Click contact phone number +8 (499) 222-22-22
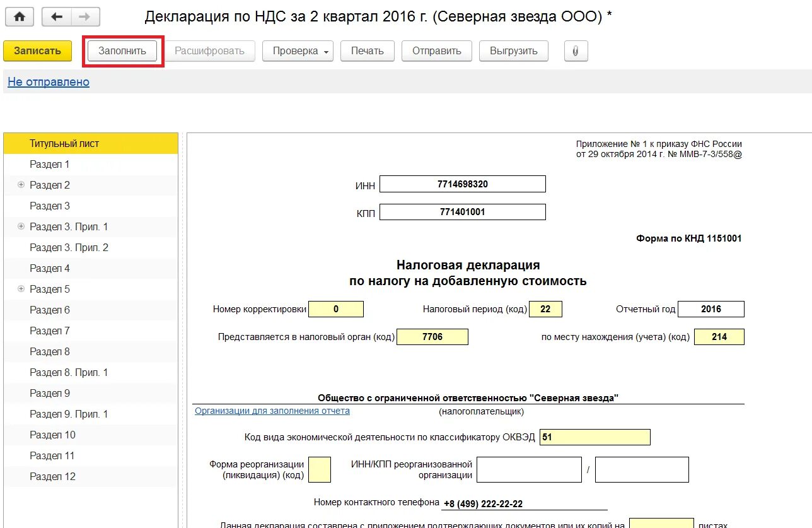Screen dimensions: 812x528 pyautogui.click(x=484, y=504)
